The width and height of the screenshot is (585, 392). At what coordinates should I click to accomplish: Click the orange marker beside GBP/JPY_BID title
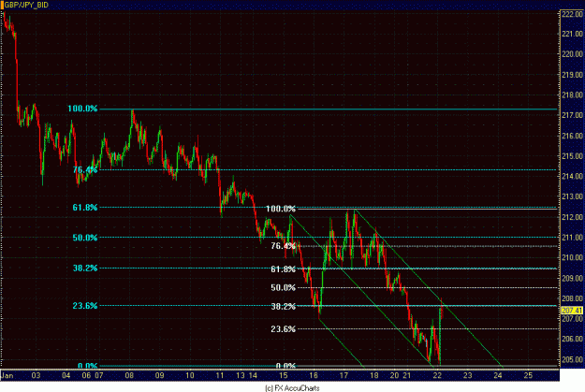click(x=2, y=6)
